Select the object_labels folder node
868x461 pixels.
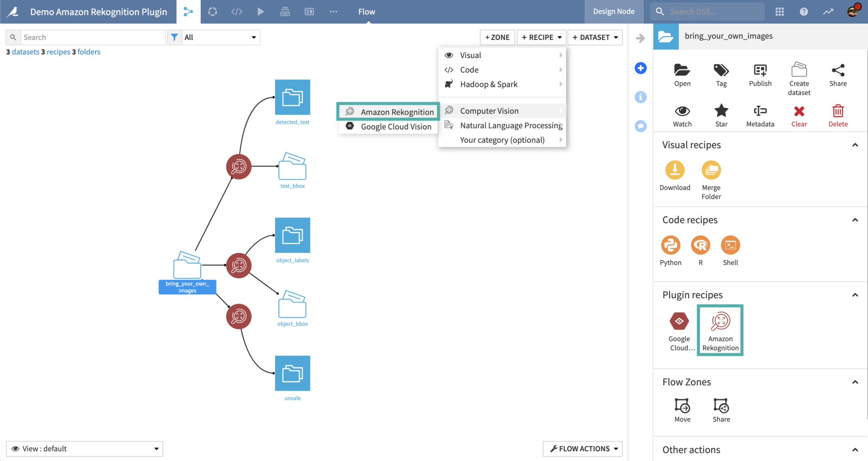coord(292,235)
